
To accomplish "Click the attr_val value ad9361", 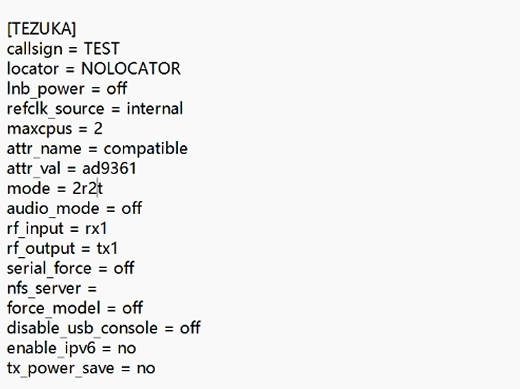I will pos(109,168).
